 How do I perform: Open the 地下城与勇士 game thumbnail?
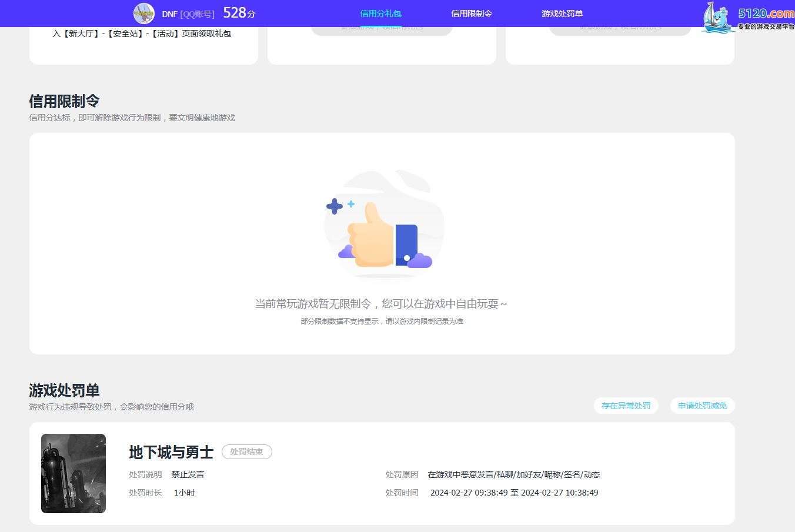[x=74, y=473]
